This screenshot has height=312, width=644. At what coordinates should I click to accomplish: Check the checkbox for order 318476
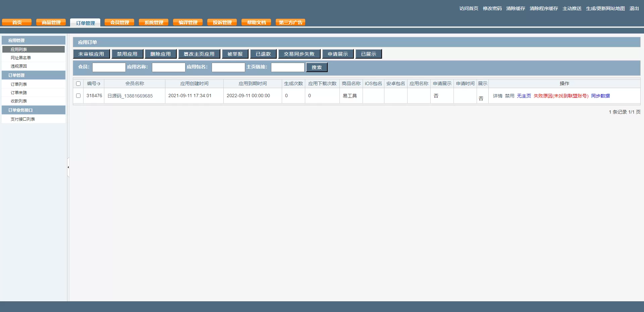coord(78,96)
